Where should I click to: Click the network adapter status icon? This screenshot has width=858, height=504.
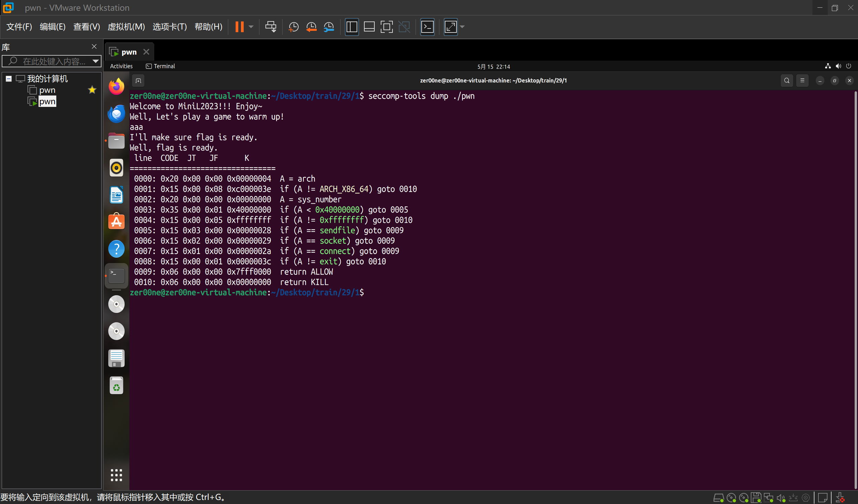click(x=769, y=498)
